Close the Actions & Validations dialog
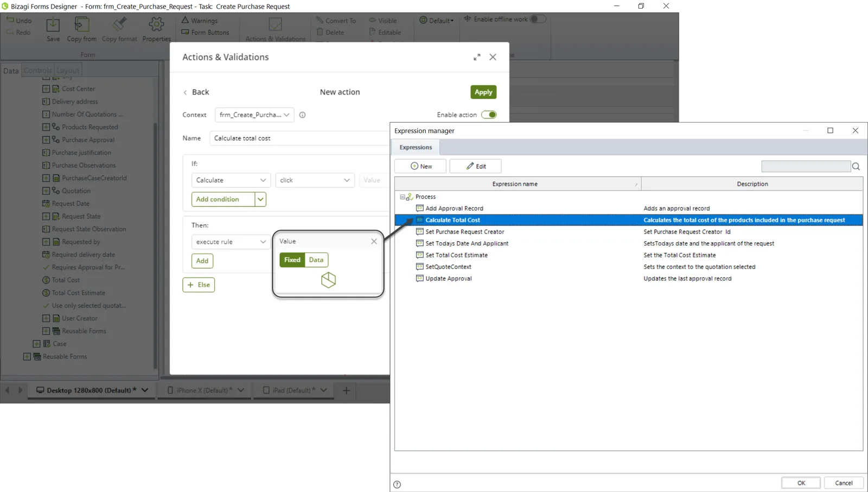The image size is (868, 492). [x=493, y=57]
